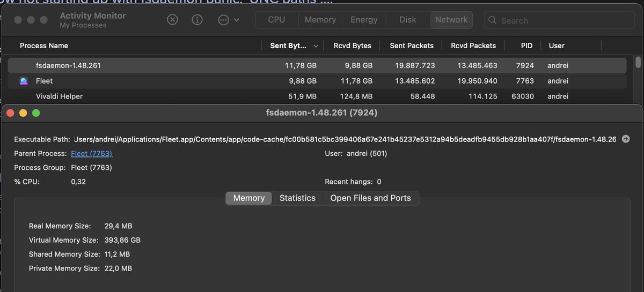Select Memory tab in fsdaemon info window
Screen dimensions: 644x292
(x=249, y=198)
